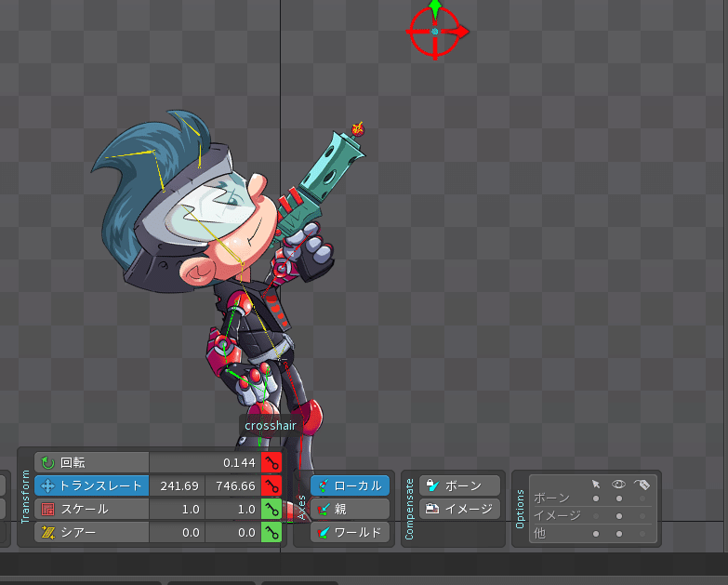Viewport: 728px width, 585px height.
Task: Toggle ボーン compensation in the Compensate panel
Action: tap(459, 485)
